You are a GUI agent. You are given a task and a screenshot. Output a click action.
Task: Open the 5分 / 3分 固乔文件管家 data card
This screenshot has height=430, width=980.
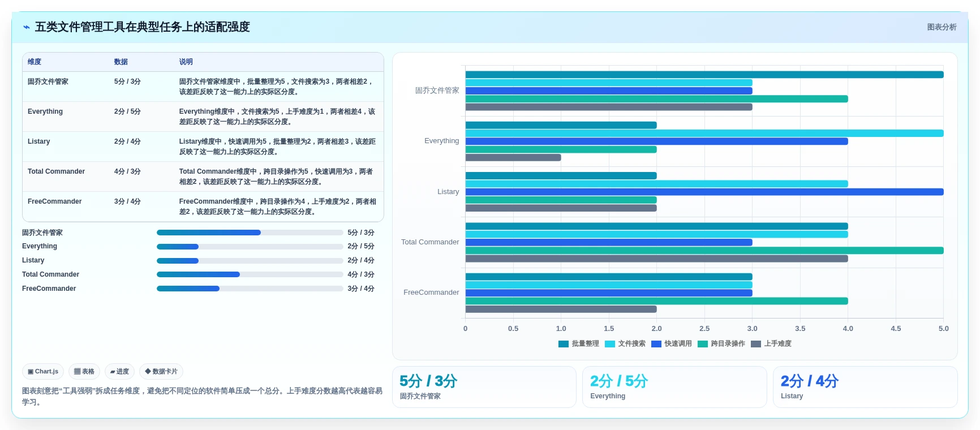(484, 387)
